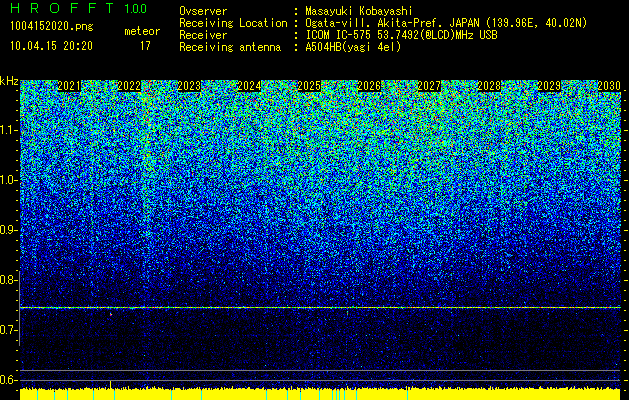629x400 pixels.
Task: Select the 0.8 frequency axis label
Action: pos(7,280)
